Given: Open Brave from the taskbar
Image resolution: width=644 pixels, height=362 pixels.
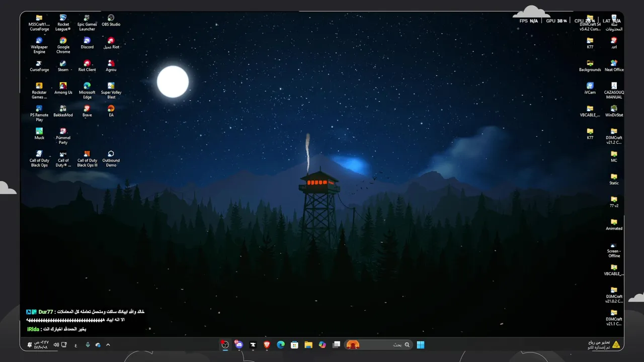Looking at the screenshot, I should 267,345.
